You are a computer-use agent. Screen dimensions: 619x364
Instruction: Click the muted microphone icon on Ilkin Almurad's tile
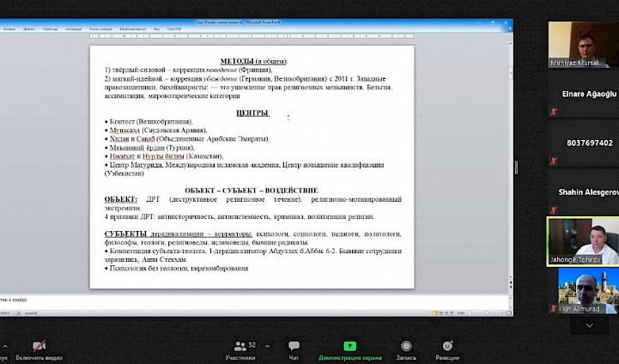(x=554, y=309)
